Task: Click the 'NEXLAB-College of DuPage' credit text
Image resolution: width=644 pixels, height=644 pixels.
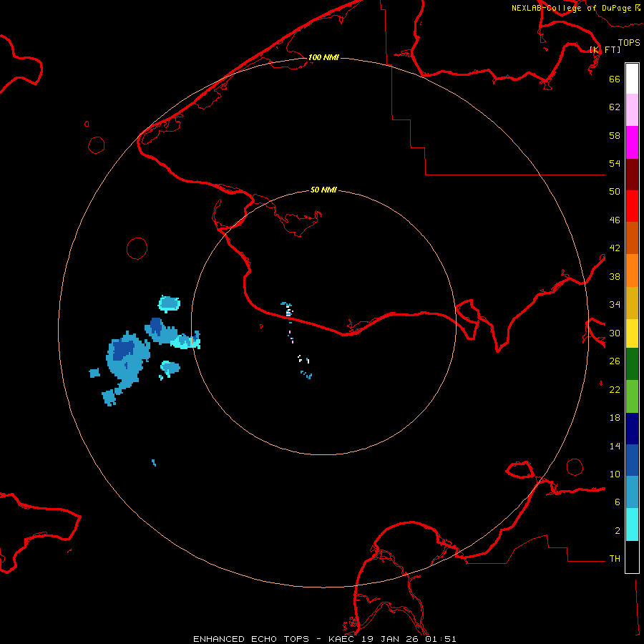Action: click(572, 8)
